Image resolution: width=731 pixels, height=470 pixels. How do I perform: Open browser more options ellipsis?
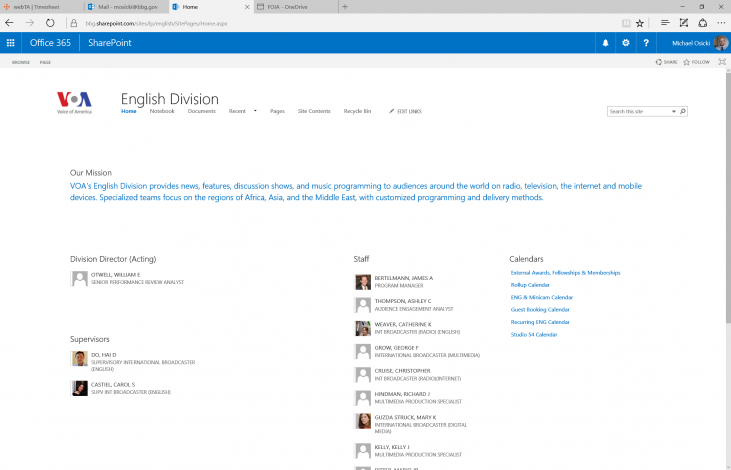point(721,23)
